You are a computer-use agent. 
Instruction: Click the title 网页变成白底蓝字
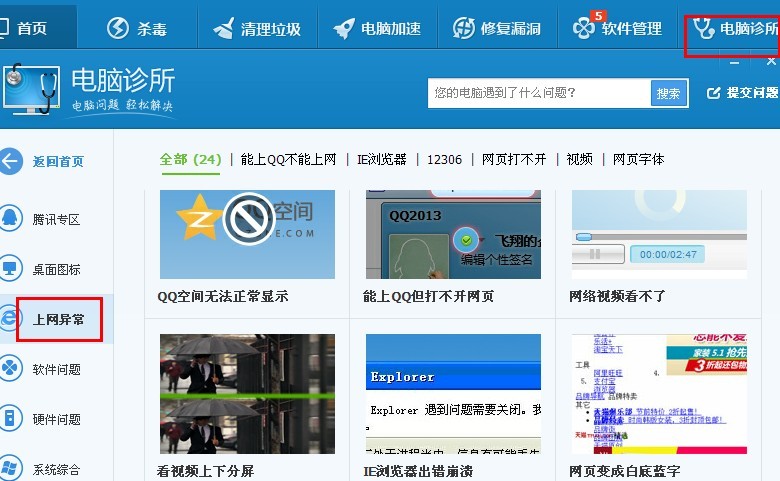pos(625,471)
